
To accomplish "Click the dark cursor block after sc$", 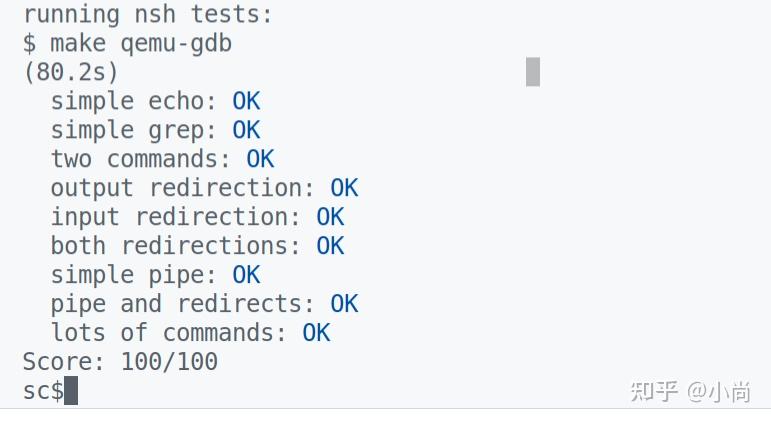I will [x=71, y=391].
